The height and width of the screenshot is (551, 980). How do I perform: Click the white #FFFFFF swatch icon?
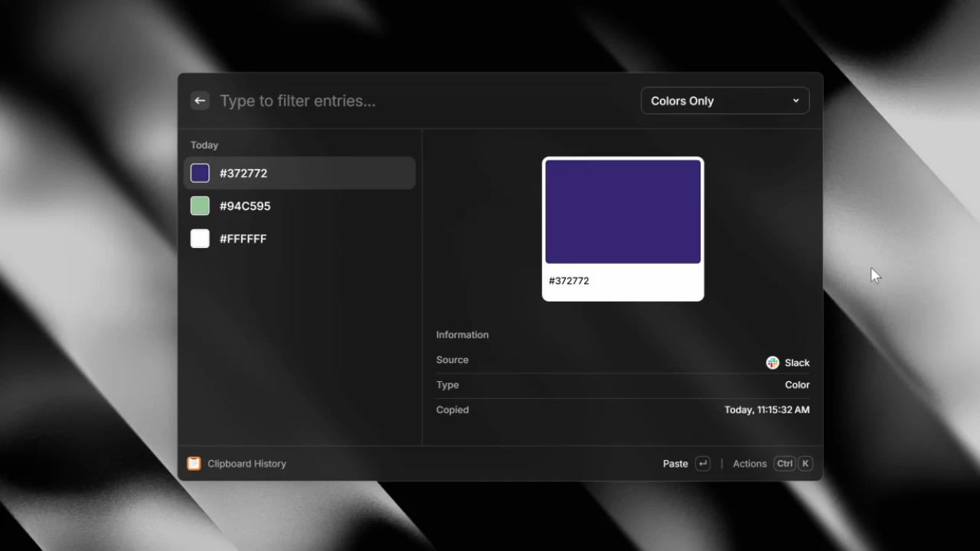tap(199, 238)
